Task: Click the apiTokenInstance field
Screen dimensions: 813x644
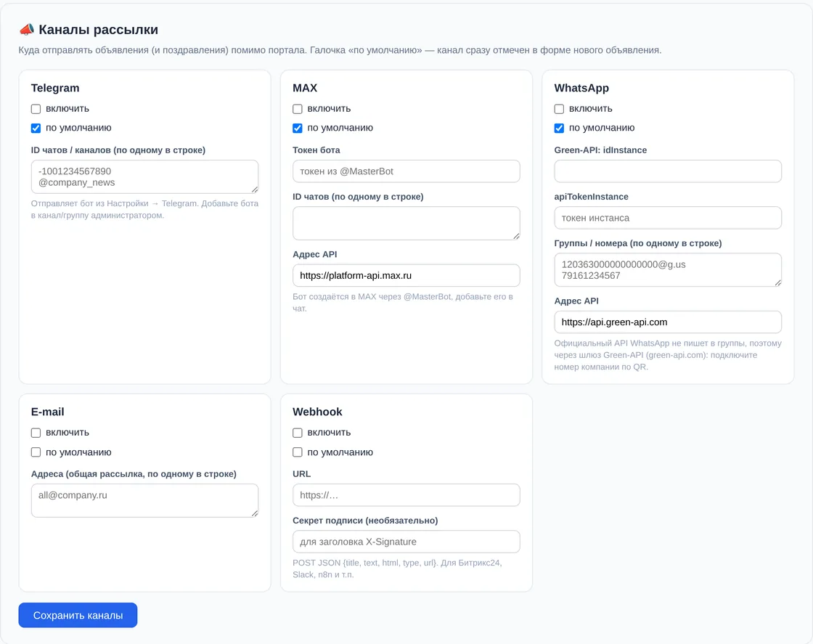Action: click(x=668, y=218)
